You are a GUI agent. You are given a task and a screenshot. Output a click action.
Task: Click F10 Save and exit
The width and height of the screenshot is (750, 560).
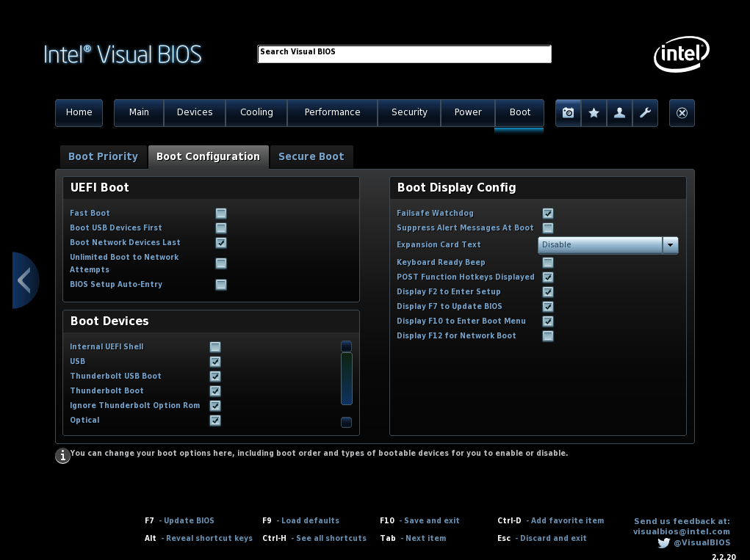419,521
